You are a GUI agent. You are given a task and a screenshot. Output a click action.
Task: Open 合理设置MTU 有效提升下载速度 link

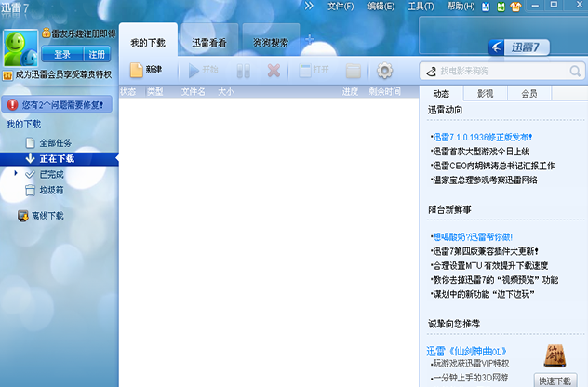click(490, 265)
